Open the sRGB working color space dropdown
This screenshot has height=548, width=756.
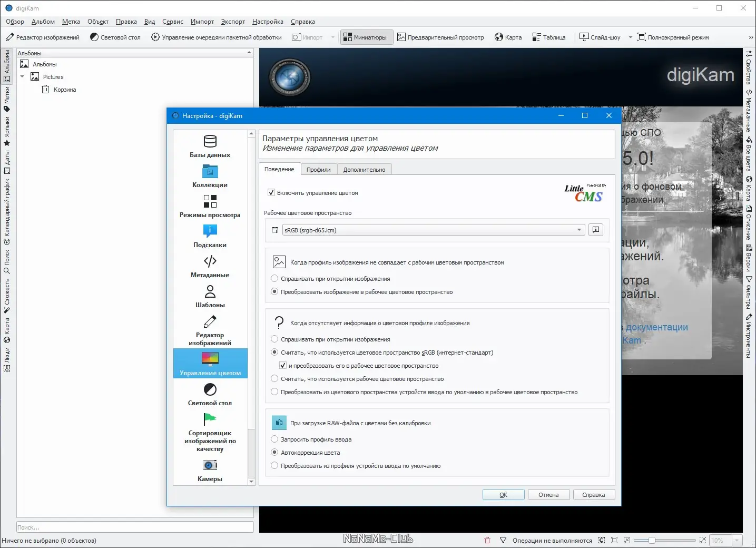pos(433,230)
